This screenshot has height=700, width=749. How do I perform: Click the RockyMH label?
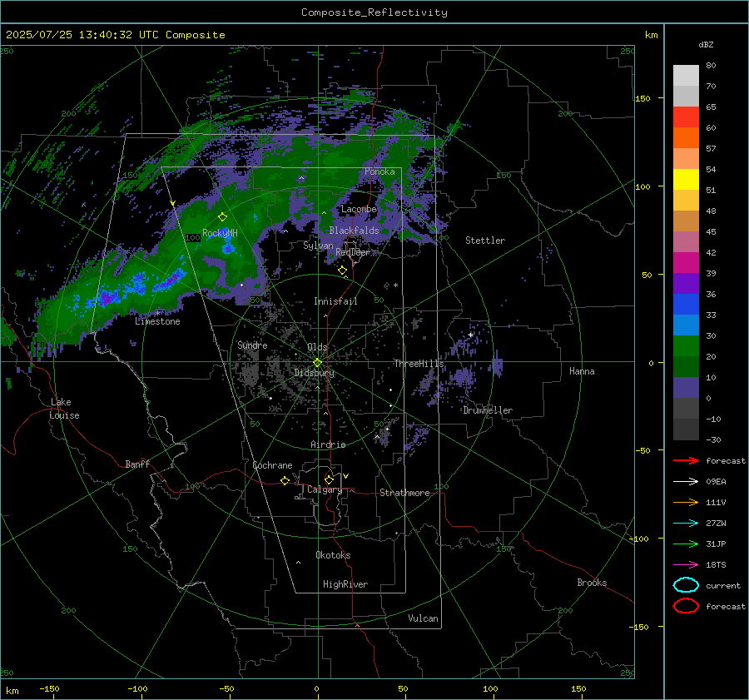pyautogui.click(x=220, y=233)
